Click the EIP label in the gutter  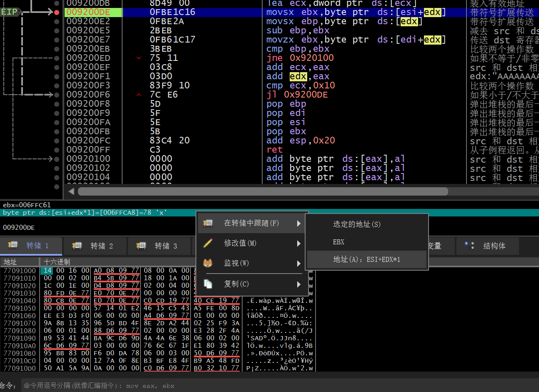point(9,12)
